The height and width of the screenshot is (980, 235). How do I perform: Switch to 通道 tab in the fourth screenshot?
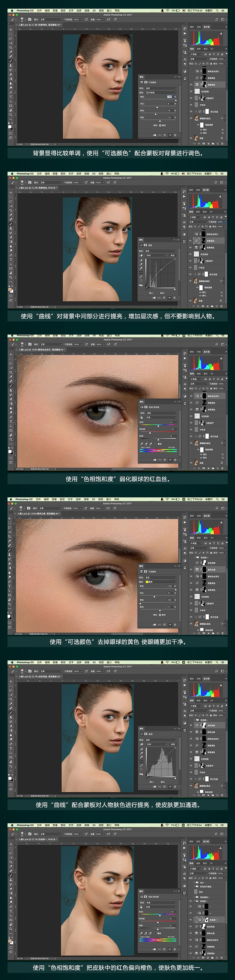199,538
